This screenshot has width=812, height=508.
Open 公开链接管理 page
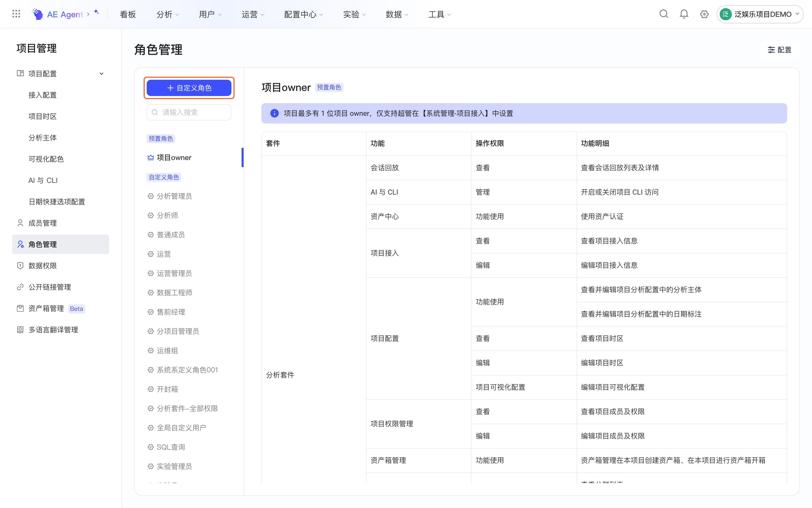(60, 287)
